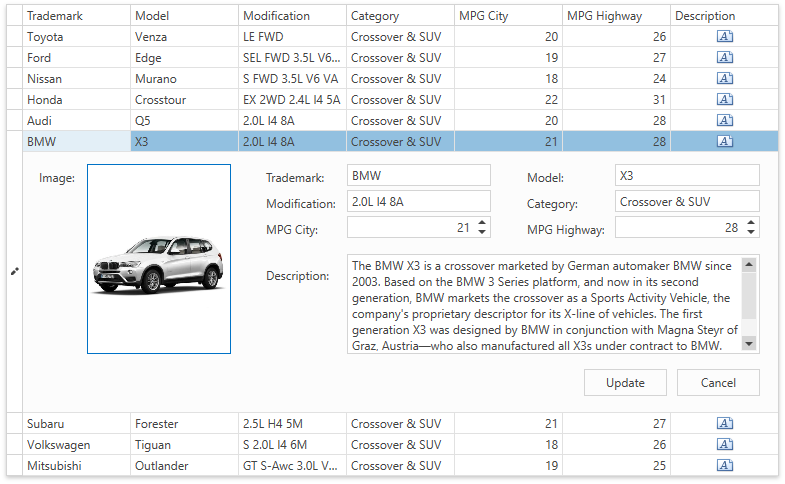Click the Update button
The image size is (785, 484).
tap(625, 383)
